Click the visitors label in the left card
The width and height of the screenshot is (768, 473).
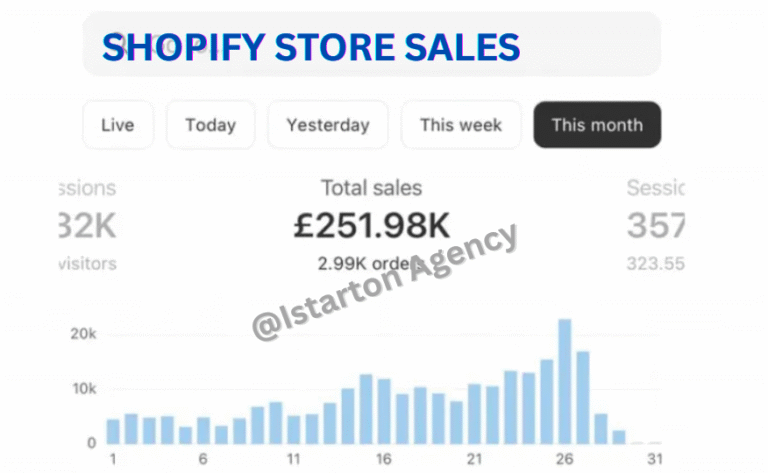(x=88, y=264)
